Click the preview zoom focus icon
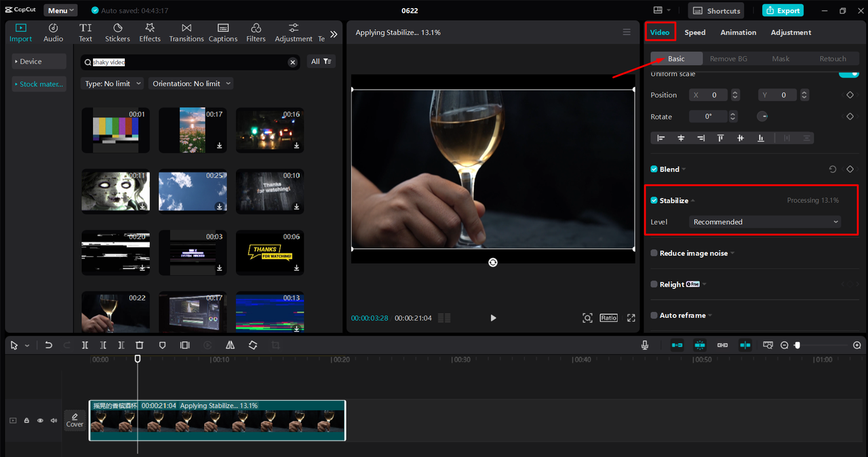The image size is (868, 457). pos(587,318)
